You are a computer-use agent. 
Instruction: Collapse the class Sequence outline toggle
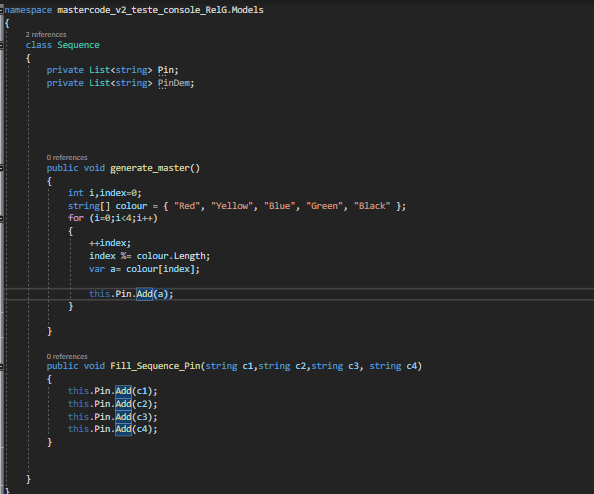(2, 45)
